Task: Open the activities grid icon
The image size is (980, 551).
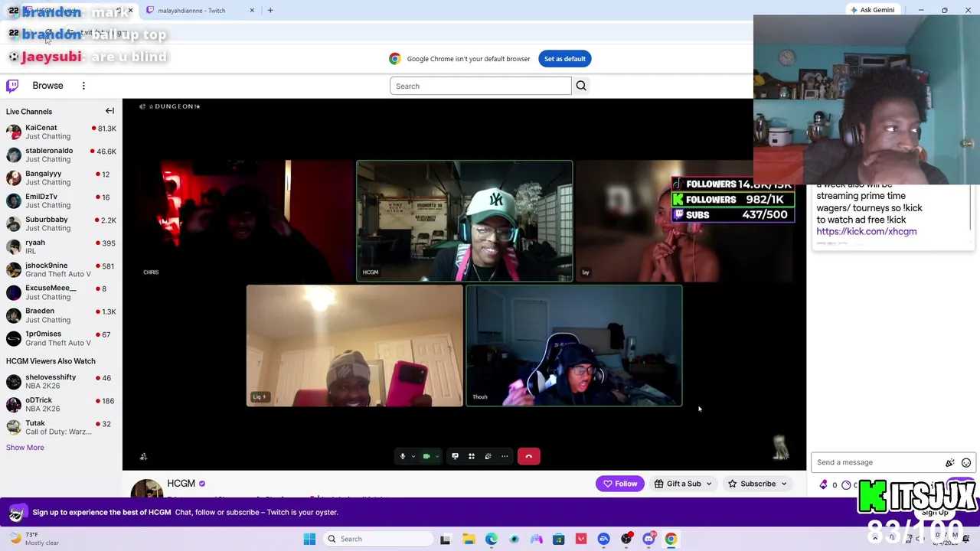Action: 472,456
